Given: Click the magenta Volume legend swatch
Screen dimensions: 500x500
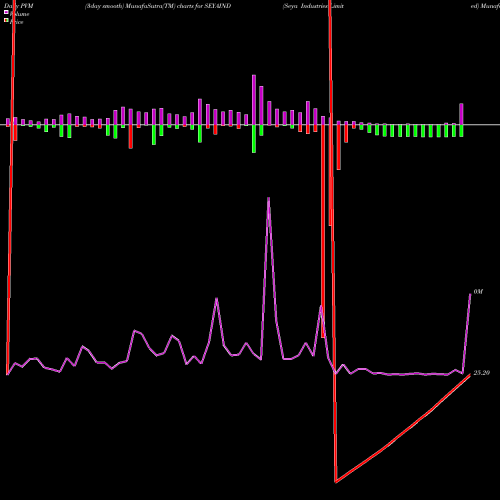Looking at the screenshot, I should (6, 12).
